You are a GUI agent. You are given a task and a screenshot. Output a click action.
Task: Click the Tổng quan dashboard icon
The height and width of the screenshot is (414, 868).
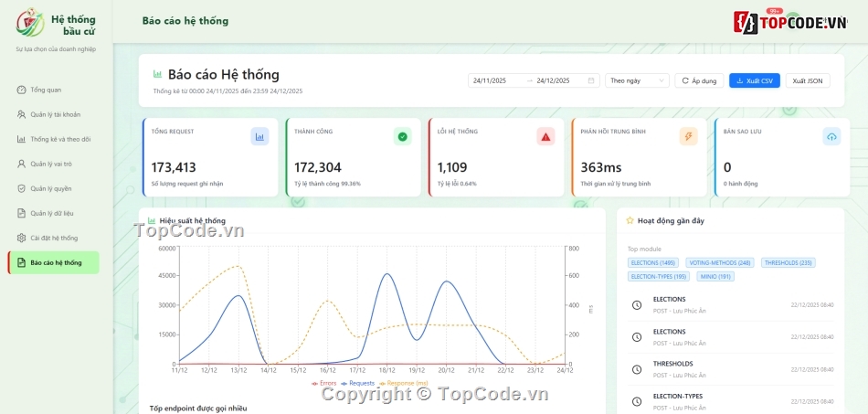tap(21, 90)
